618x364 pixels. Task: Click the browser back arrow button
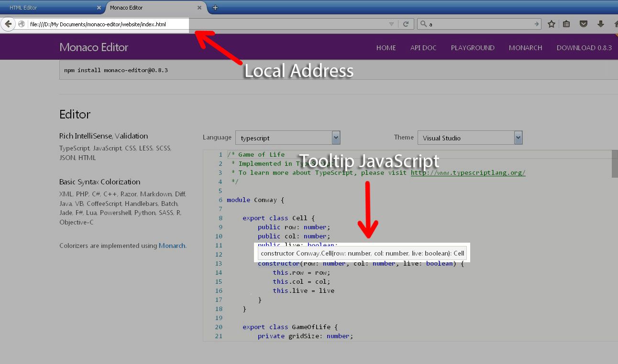pos(8,24)
